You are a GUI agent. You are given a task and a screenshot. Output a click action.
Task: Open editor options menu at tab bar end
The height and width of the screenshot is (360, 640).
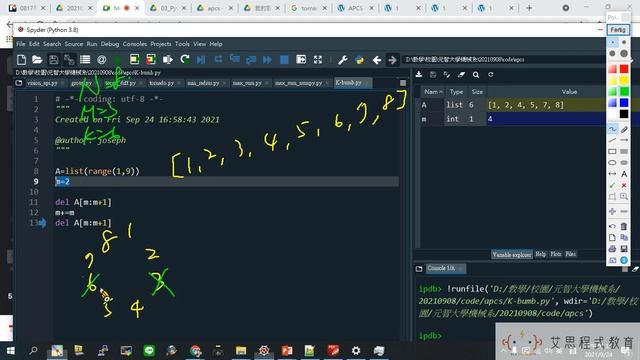point(403,83)
